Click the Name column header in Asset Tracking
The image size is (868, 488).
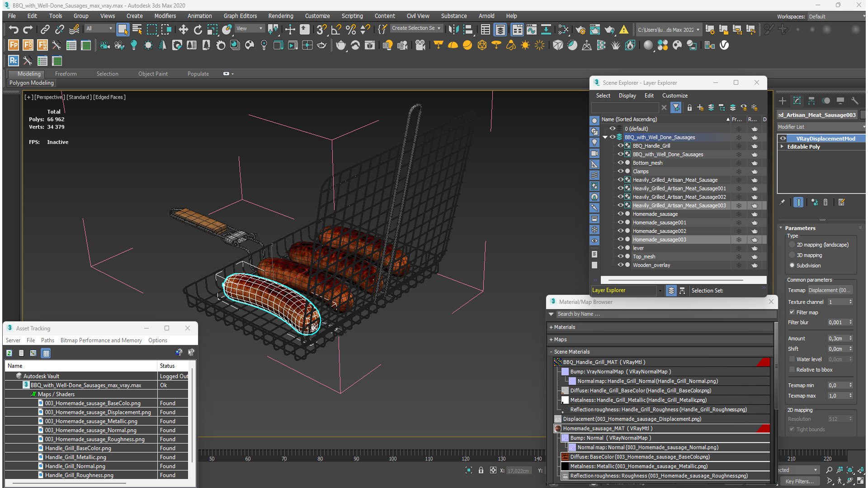click(x=81, y=366)
